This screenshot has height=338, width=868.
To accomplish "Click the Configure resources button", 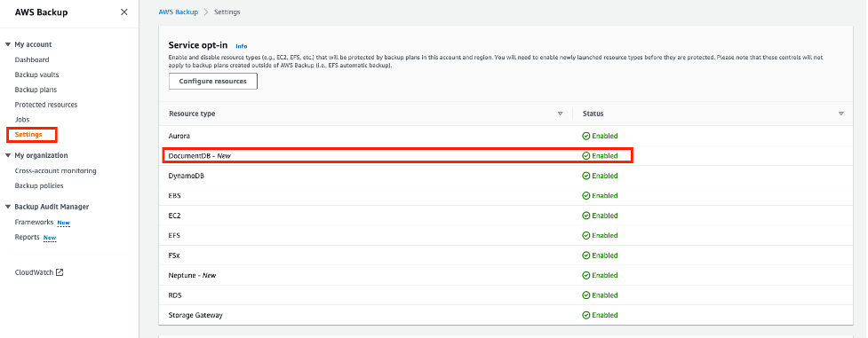I will [x=213, y=81].
